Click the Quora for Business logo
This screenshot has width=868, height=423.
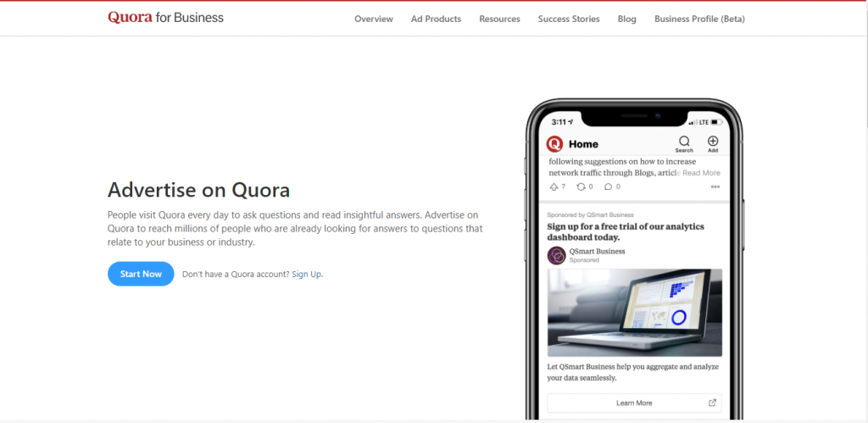[x=165, y=18]
